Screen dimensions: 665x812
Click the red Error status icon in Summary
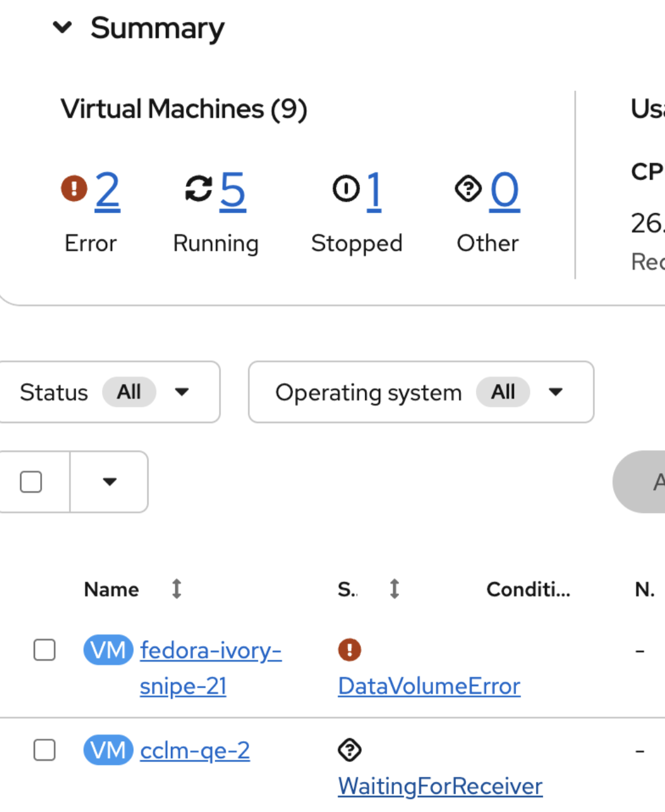74,188
